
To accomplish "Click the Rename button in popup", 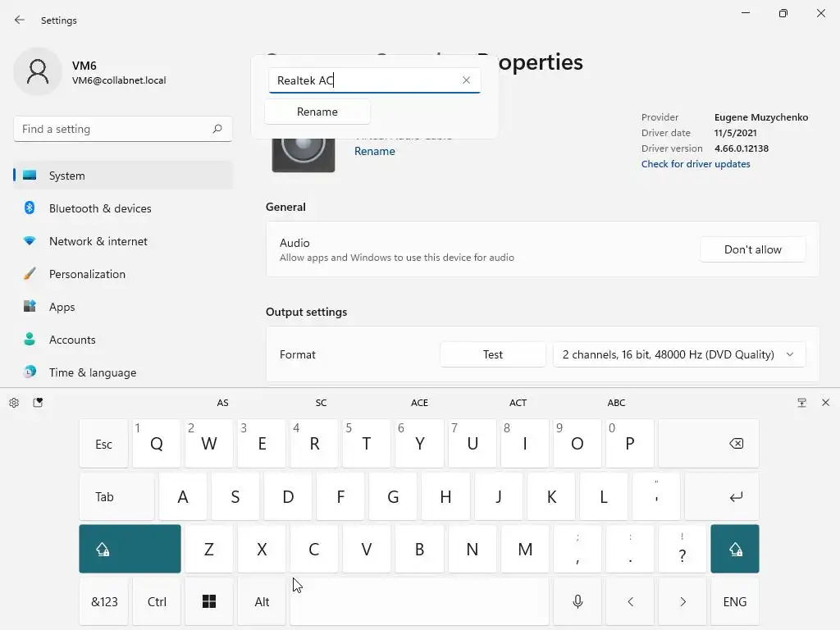I will click(317, 112).
